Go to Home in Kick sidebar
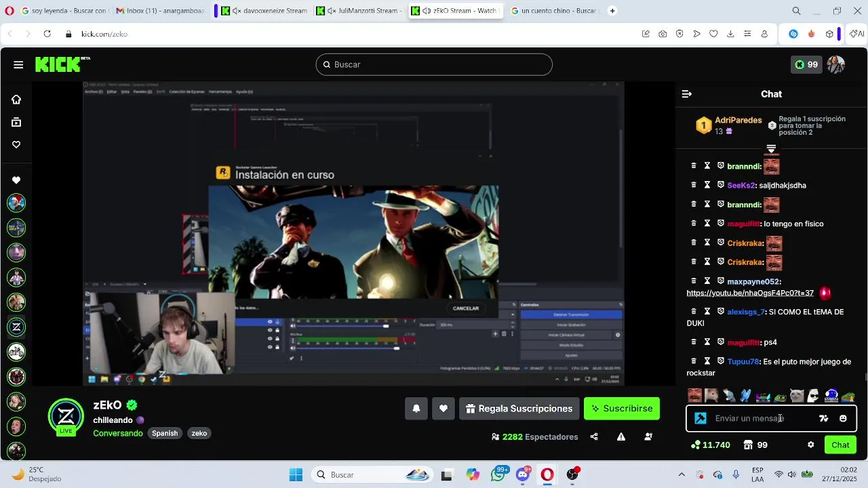 pyautogui.click(x=16, y=100)
